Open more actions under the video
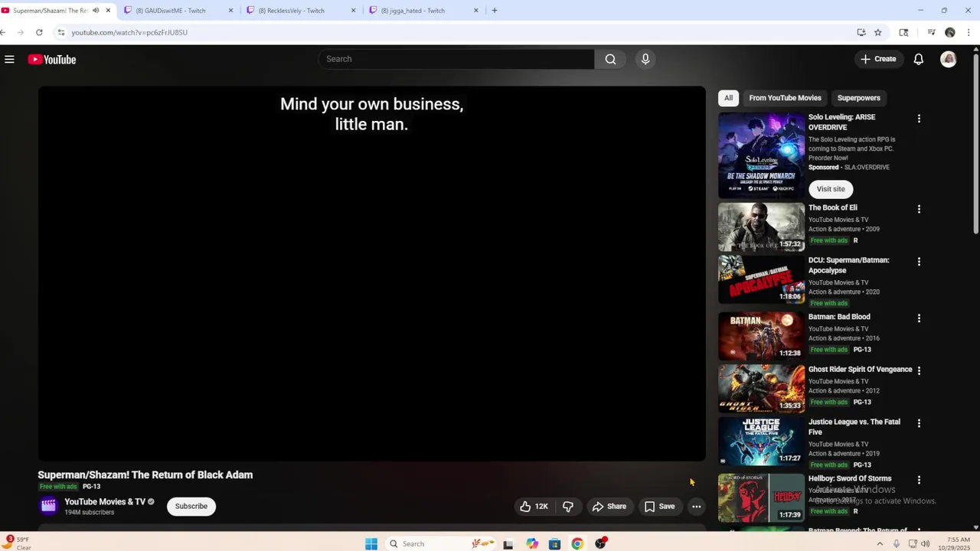 [696, 506]
